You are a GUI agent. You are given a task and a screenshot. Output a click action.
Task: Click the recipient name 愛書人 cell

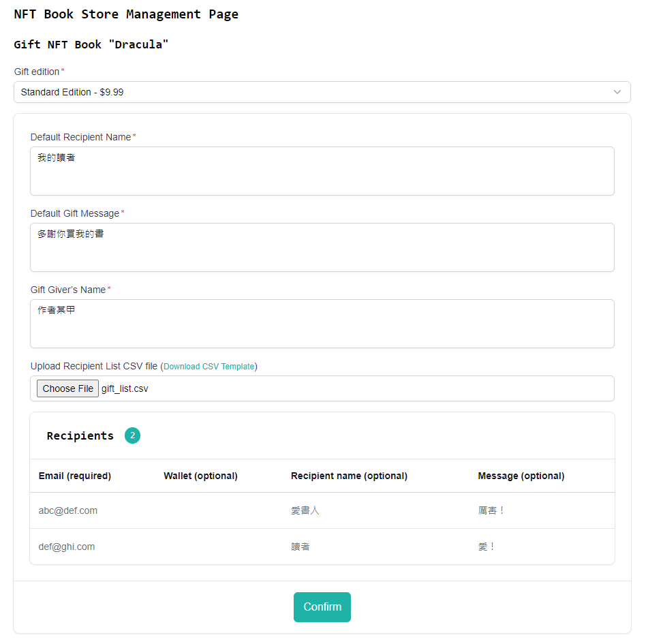[x=305, y=510]
